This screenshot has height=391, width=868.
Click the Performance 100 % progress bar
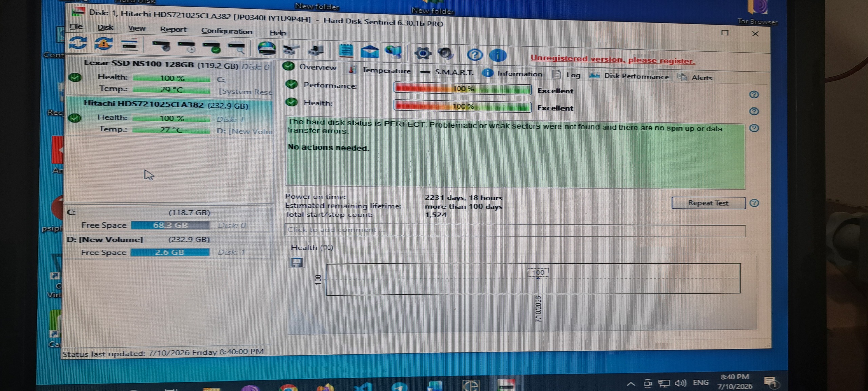[x=462, y=89]
